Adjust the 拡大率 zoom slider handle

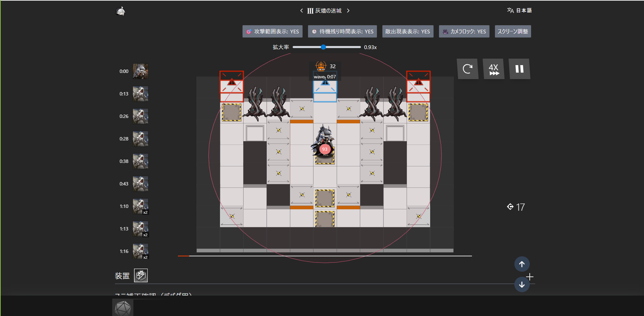[x=323, y=47]
